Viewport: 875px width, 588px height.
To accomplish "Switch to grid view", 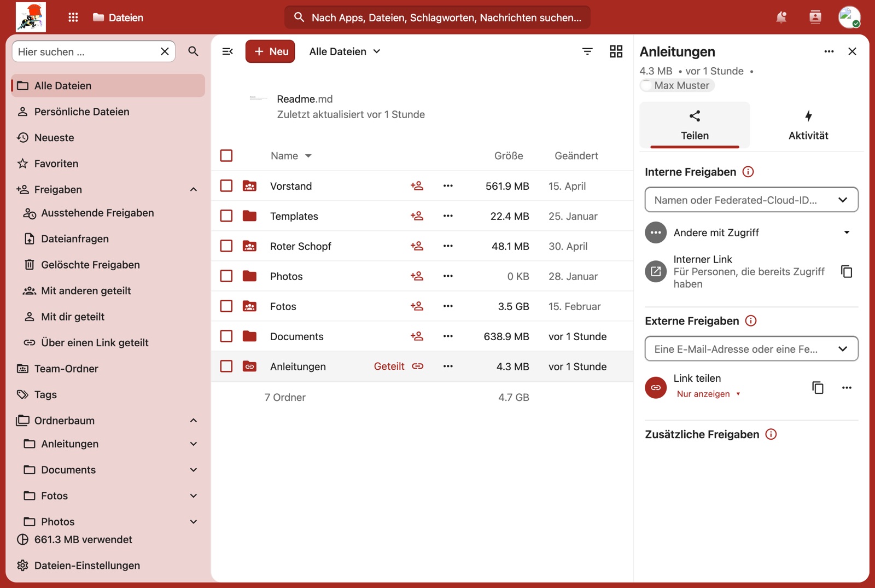I will point(616,51).
